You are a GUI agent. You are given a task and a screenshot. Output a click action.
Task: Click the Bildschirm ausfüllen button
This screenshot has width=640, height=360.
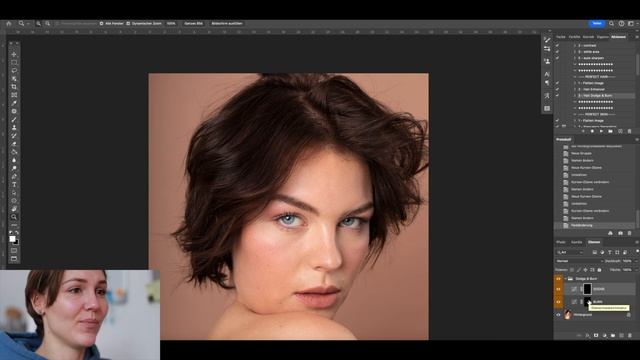pyautogui.click(x=227, y=24)
